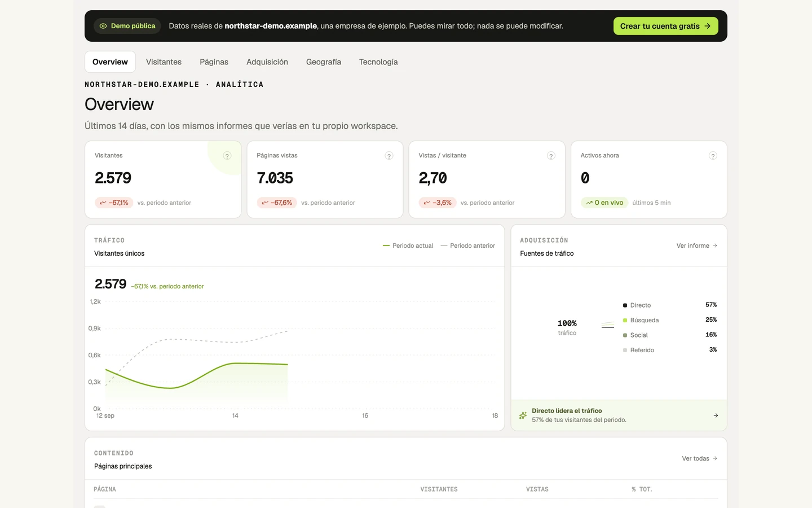This screenshot has width=812, height=508.
Task: Click help icon on Visitantes card
Action: (227, 156)
